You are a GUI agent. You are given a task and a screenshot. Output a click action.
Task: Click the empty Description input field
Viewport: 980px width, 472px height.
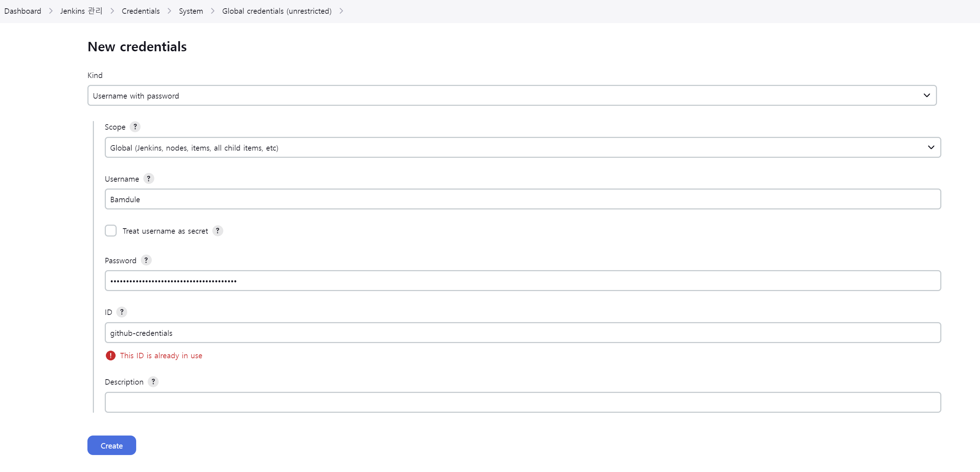[x=522, y=402]
